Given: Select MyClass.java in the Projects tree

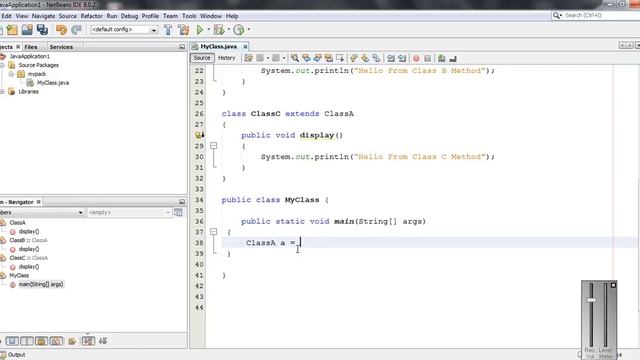Looking at the screenshot, I should 53,83.
